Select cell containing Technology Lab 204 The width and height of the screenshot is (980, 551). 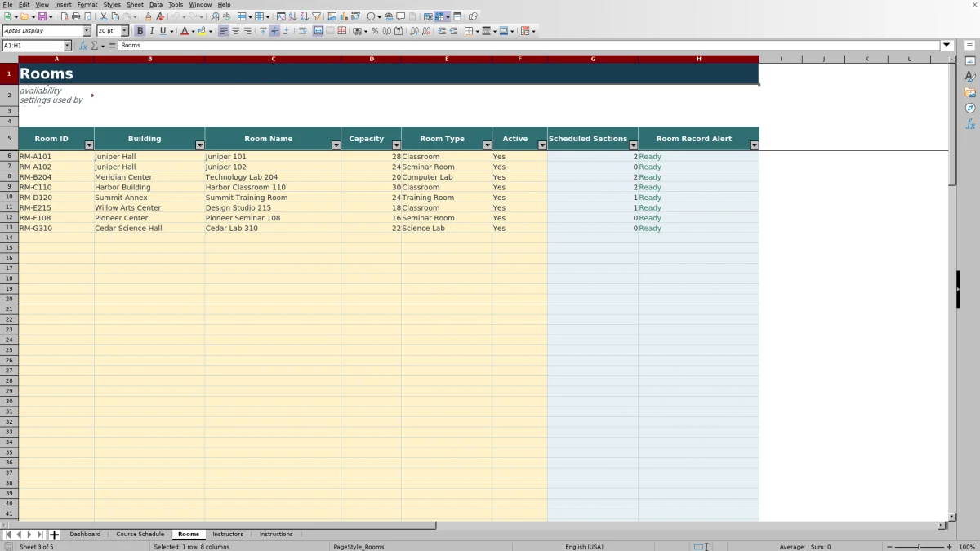[x=273, y=177]
